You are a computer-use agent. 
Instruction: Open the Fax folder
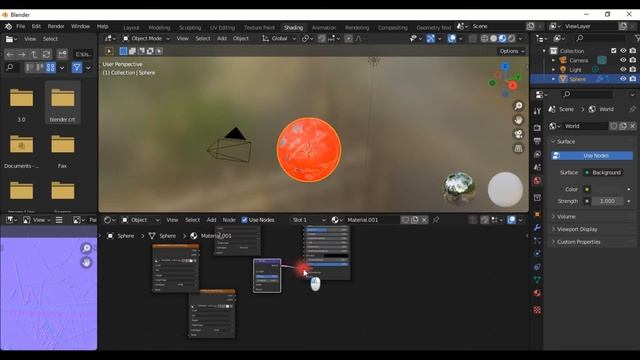tap(62, 149)
